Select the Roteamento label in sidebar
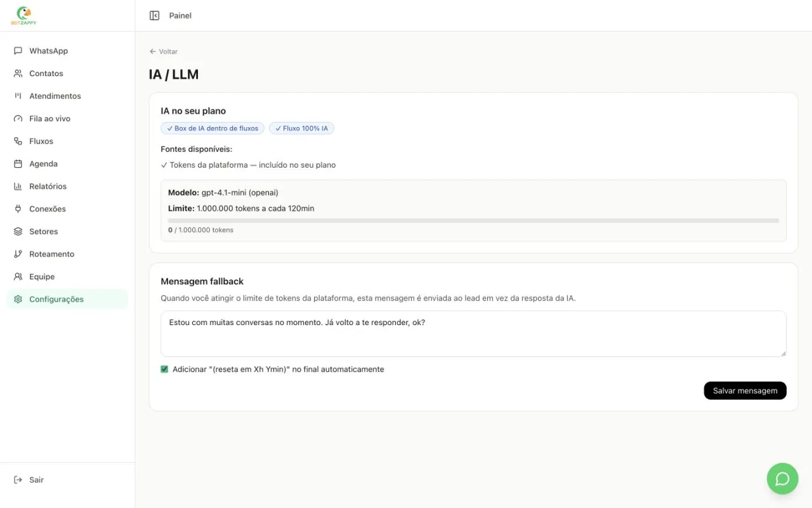Screen dimensions: 812x508 (x=51, y=254)
